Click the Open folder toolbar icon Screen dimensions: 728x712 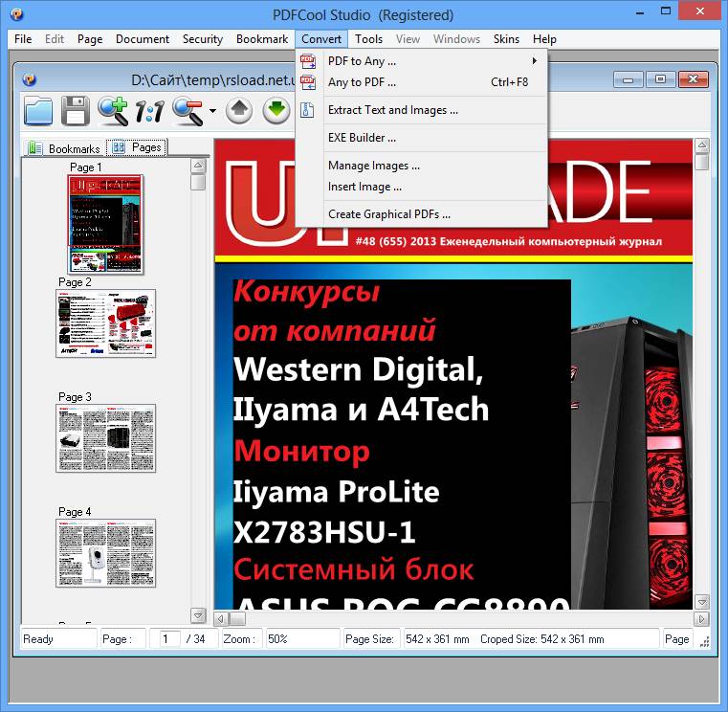[38, 111]
